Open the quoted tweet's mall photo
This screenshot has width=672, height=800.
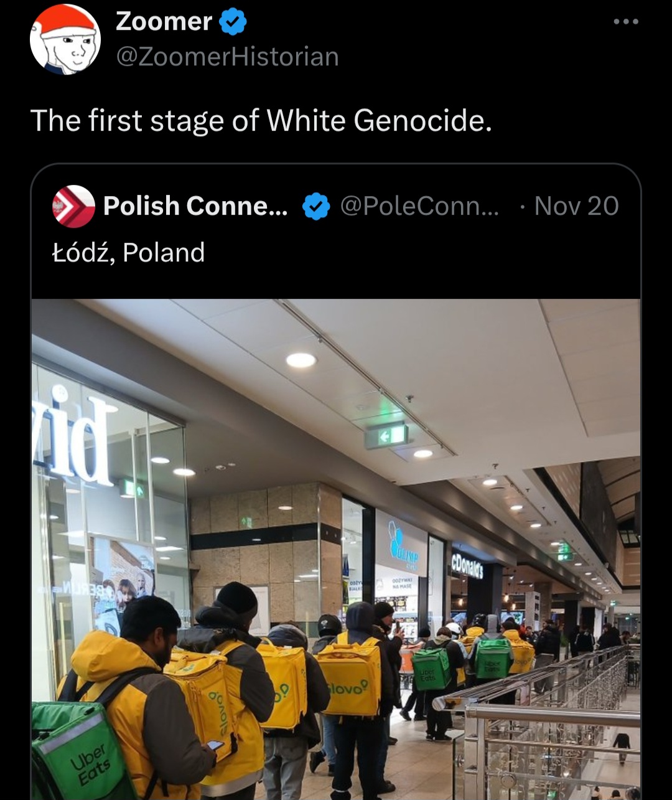336,549
